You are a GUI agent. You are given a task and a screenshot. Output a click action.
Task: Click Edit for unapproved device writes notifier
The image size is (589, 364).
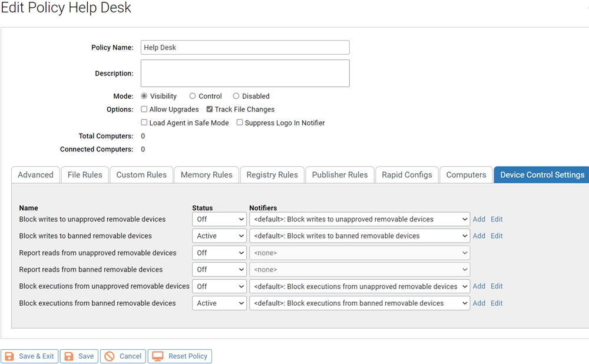pos(497,219)
